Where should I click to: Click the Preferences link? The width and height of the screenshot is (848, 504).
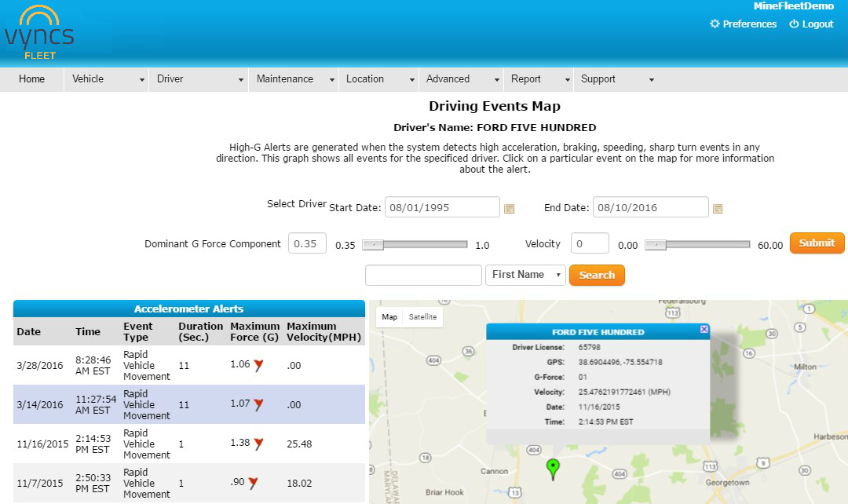749,24
